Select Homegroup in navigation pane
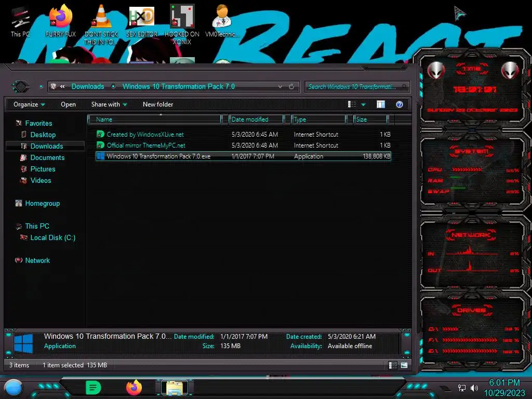The image size is (532, 399). 42,204
